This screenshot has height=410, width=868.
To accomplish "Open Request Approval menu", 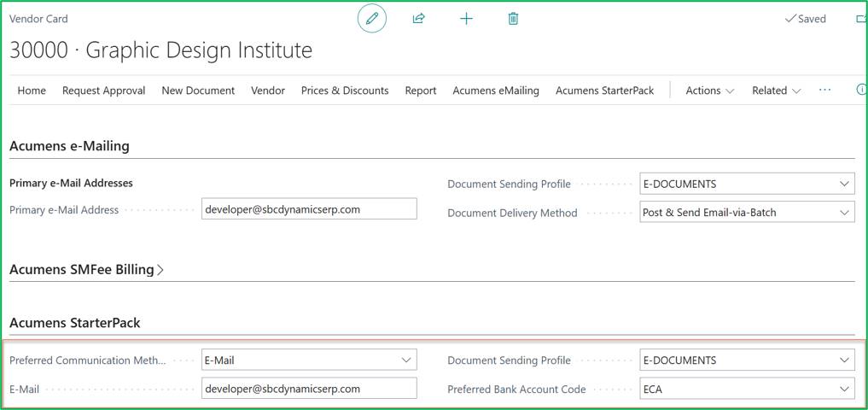I will click(x=103, y=91).
